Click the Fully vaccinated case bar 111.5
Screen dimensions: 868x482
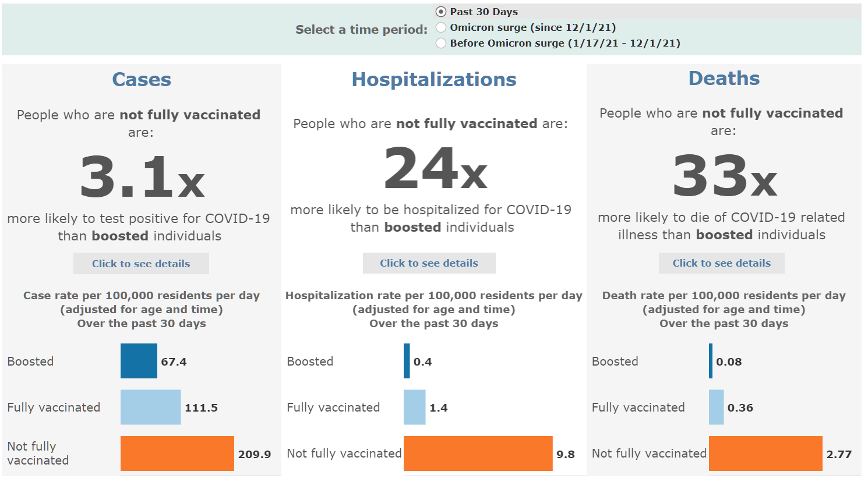click(151, 407)
